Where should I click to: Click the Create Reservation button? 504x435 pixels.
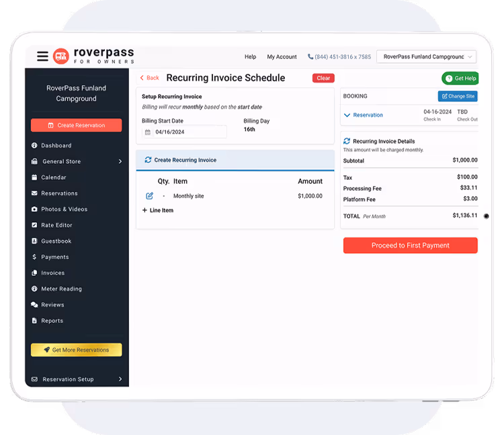76,126
